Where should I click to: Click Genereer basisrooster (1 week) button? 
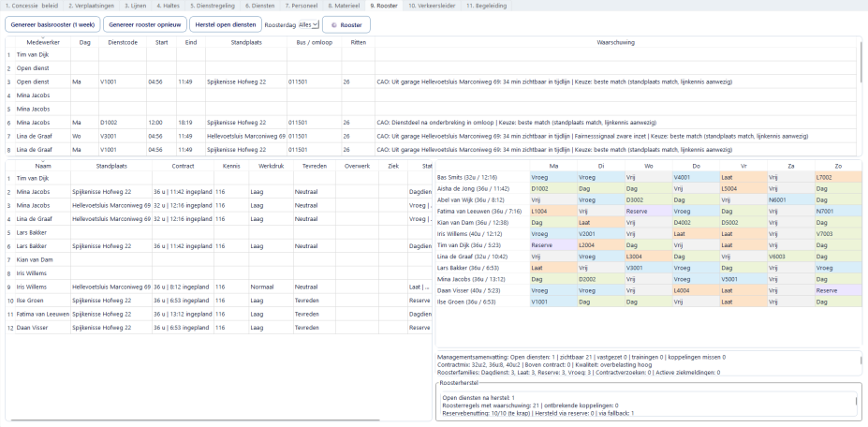click(51, 24)
